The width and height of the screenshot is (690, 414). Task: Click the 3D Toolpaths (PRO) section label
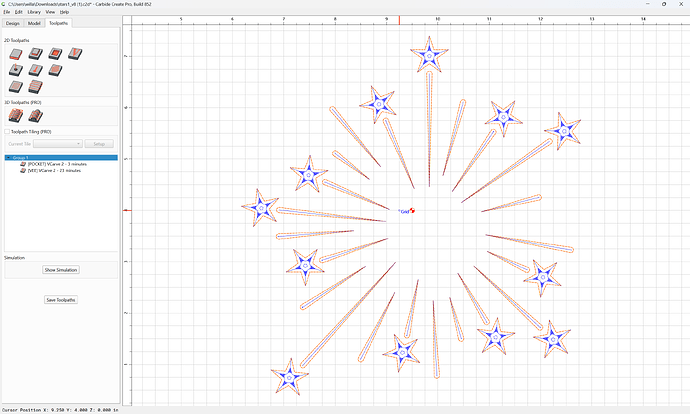coord(22,103)
